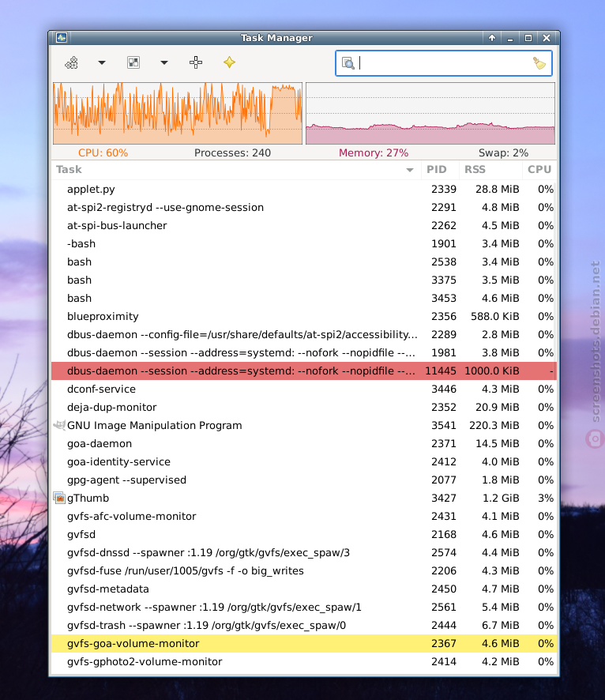
Task: Select the goa-identity-service row
Action: click(x=304, y=461)
